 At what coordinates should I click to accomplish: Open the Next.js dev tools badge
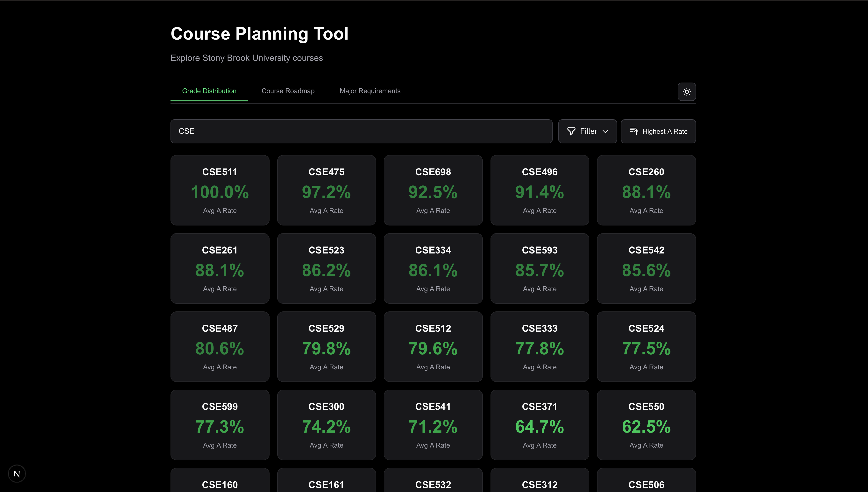tap(17, 474)
